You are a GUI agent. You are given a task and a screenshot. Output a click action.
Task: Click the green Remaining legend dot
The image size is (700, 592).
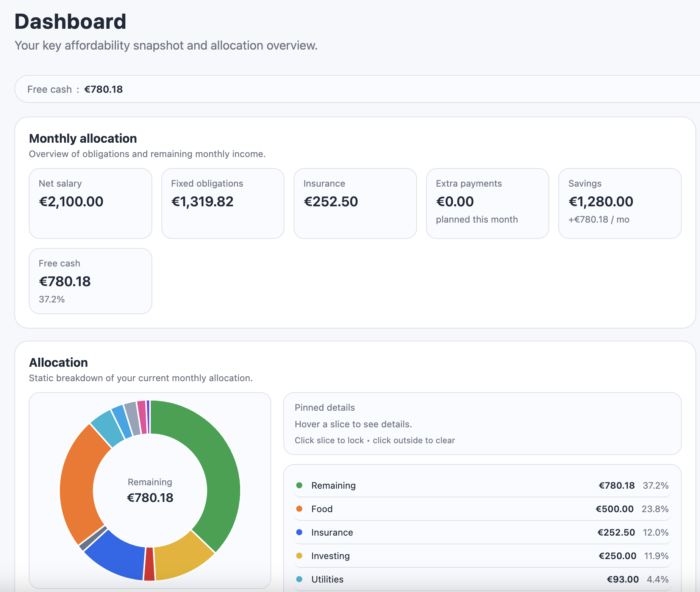click(x=300, y=485)
